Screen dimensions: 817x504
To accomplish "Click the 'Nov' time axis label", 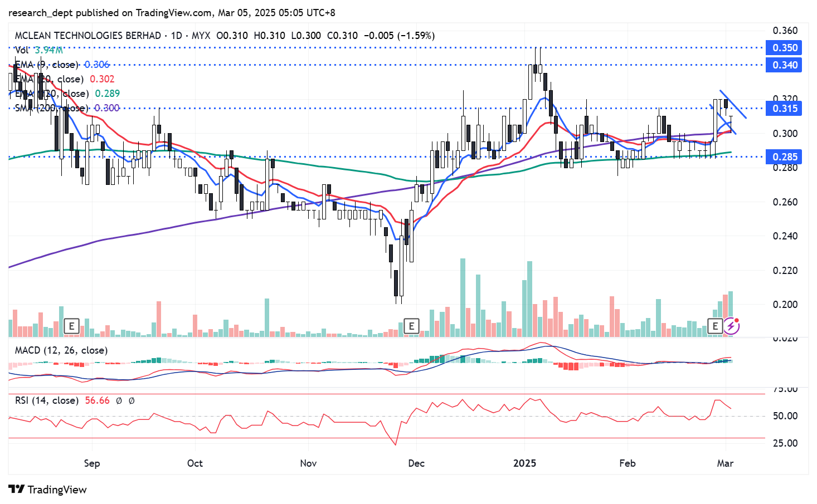I will (308, 463).
